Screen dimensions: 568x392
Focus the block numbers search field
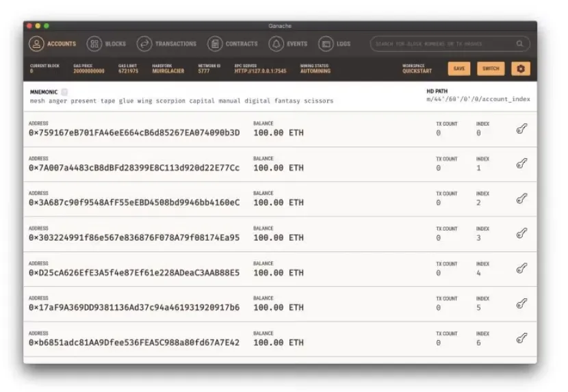450,44
